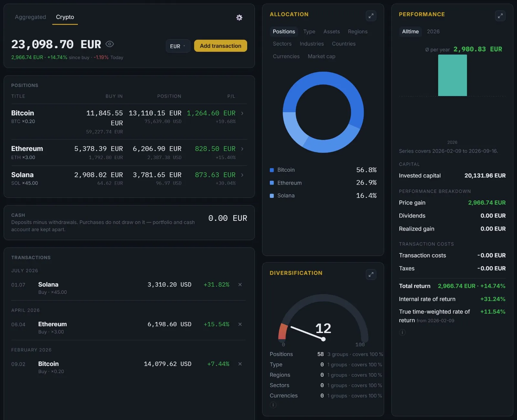
Task: Show allocation by Sectors
Action: pyautogui.click(x=282, y=44)
